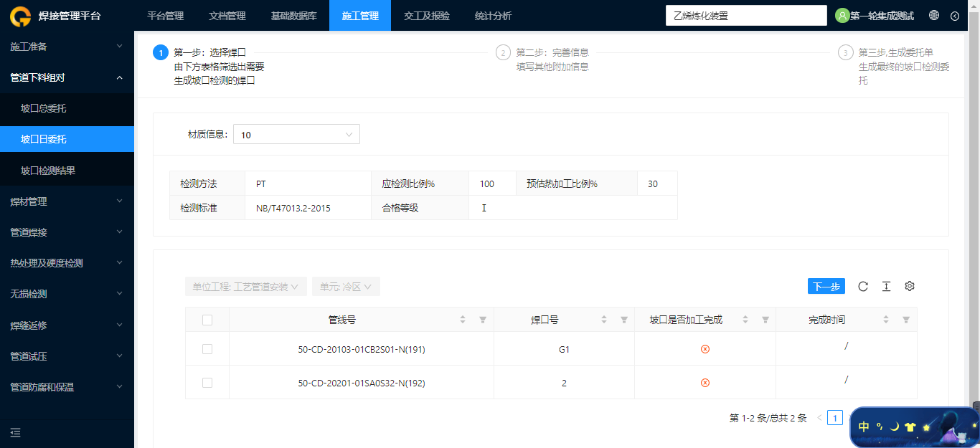The width and height of the screenshot is (980, 448).
Task: Open the 文档管理 top menu
Action: [227, 16]
